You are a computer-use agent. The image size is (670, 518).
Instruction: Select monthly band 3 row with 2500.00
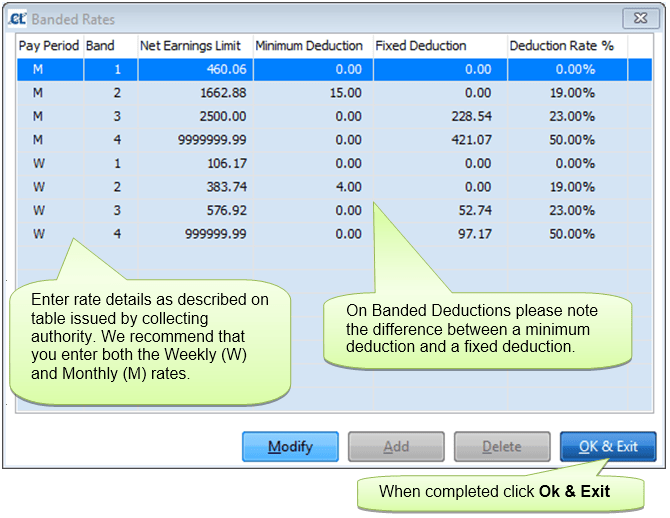tap(335, 117)
